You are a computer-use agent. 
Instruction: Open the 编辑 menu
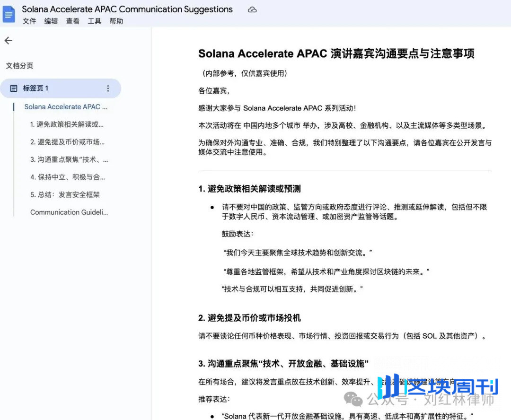tap(51, 21)
